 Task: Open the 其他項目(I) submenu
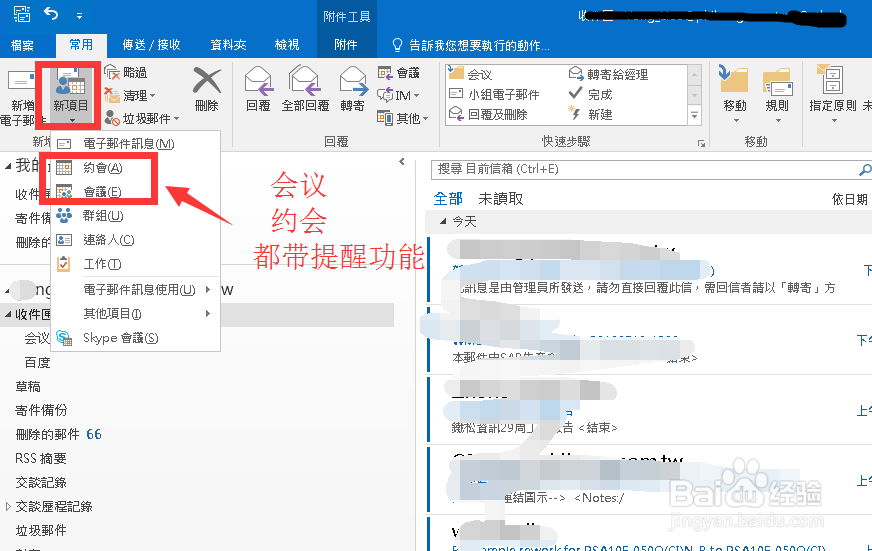point(136,314)
